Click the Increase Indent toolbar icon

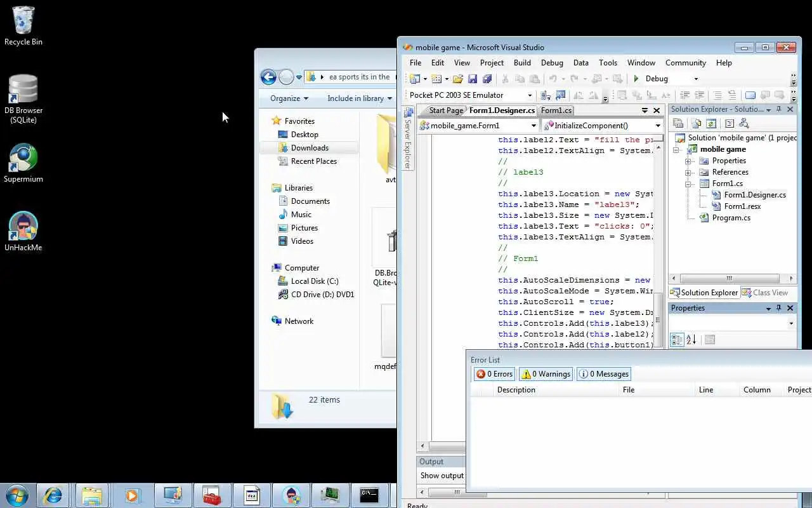(700, 95)
